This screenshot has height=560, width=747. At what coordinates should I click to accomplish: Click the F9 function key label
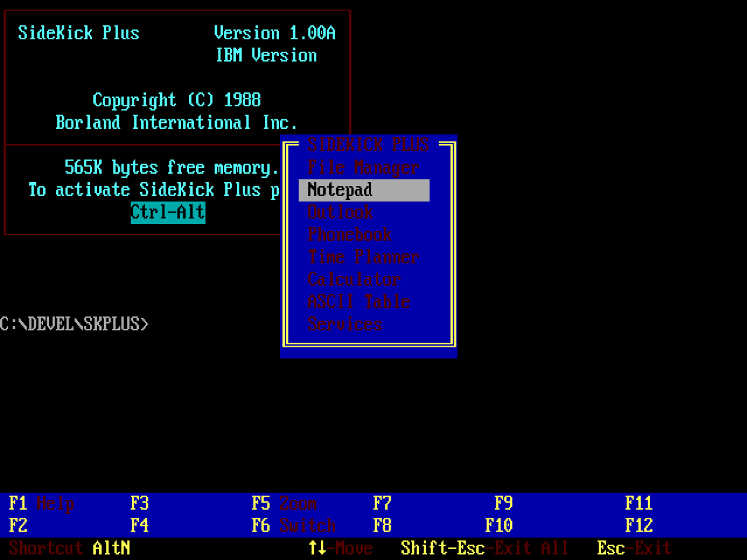pyautogui.click(x=504, y=503)
